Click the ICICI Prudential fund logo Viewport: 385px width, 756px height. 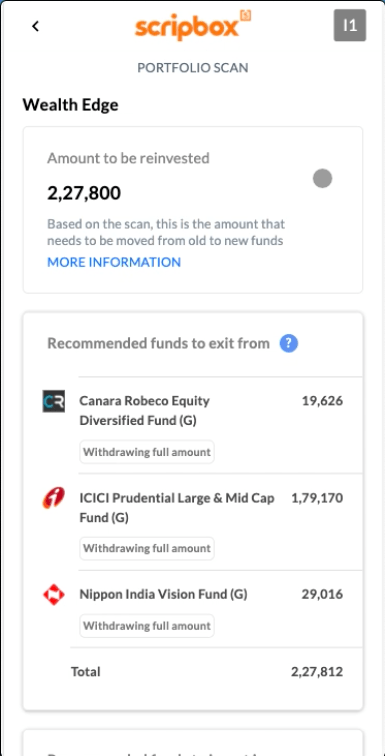coord(53,498)
